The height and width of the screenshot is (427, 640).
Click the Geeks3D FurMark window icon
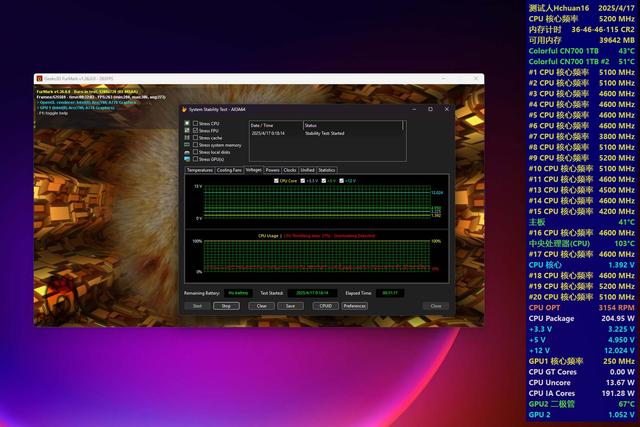(x=39, y=78)
